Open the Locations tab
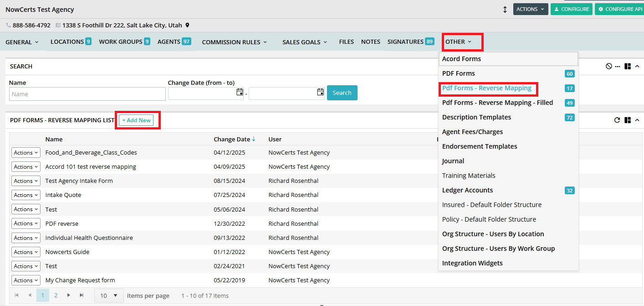This screenshot has height=306, width=644. 71,41
